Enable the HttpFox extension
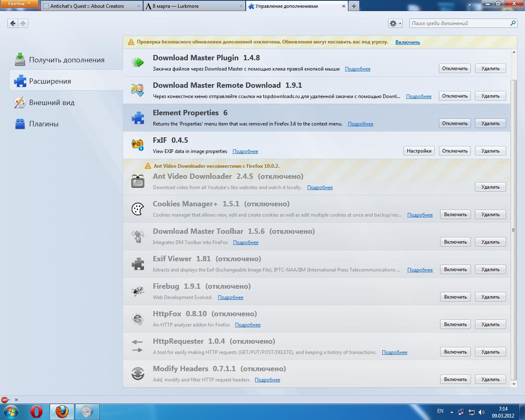525x420 pixels. [x=455, y=324]
